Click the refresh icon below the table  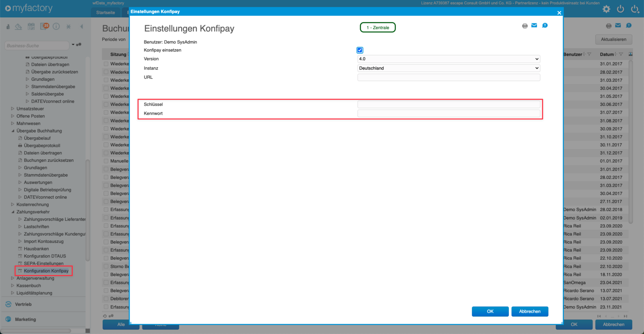coord(105,316)
